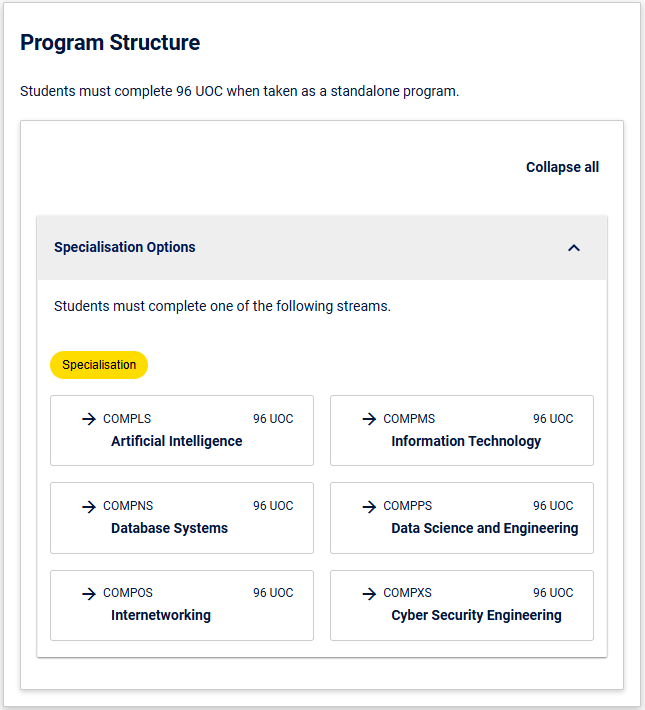Open Data Science and Engineering stream
645x710 pixels.
point(462,518)
